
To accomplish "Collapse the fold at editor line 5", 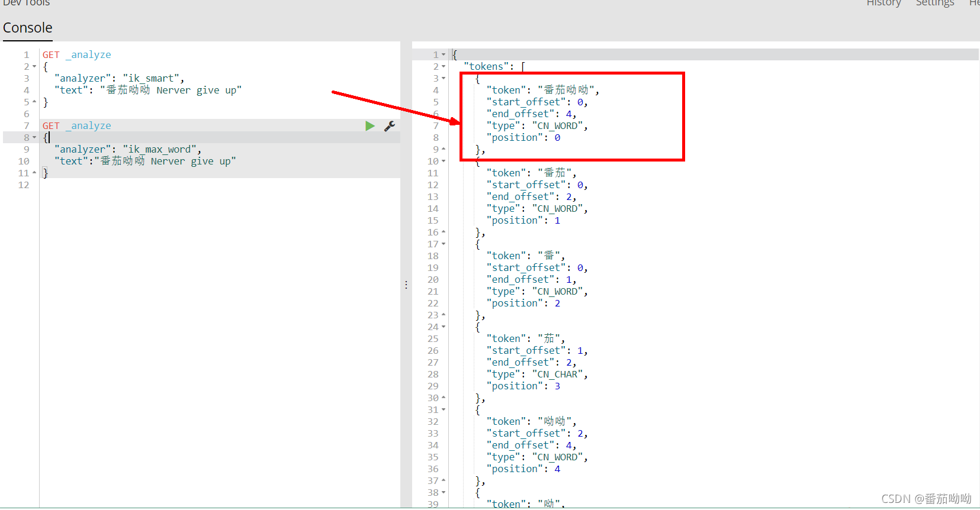I will [x=34, y=102].
